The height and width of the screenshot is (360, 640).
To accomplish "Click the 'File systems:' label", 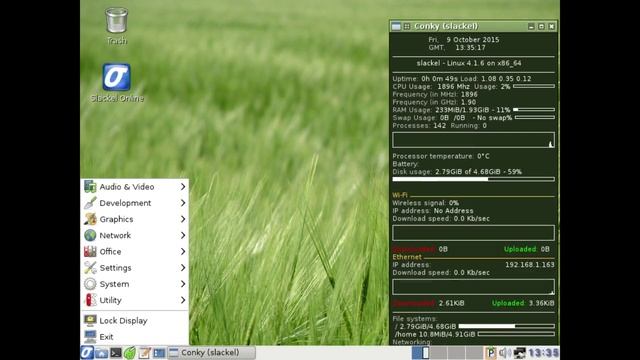I will point(415,319).
